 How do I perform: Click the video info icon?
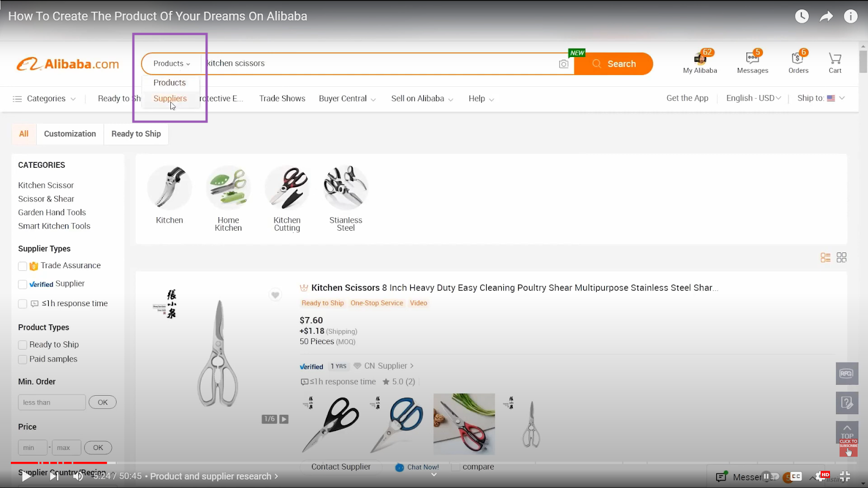tap(851, 16)
